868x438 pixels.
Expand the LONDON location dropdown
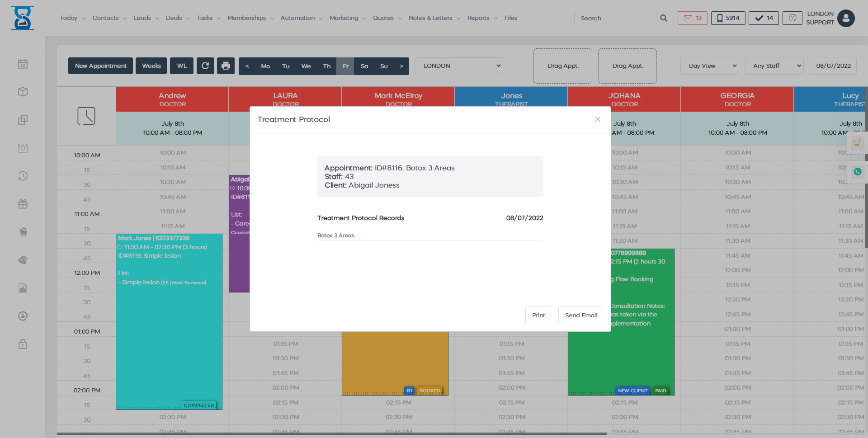(x=459, y=66)
